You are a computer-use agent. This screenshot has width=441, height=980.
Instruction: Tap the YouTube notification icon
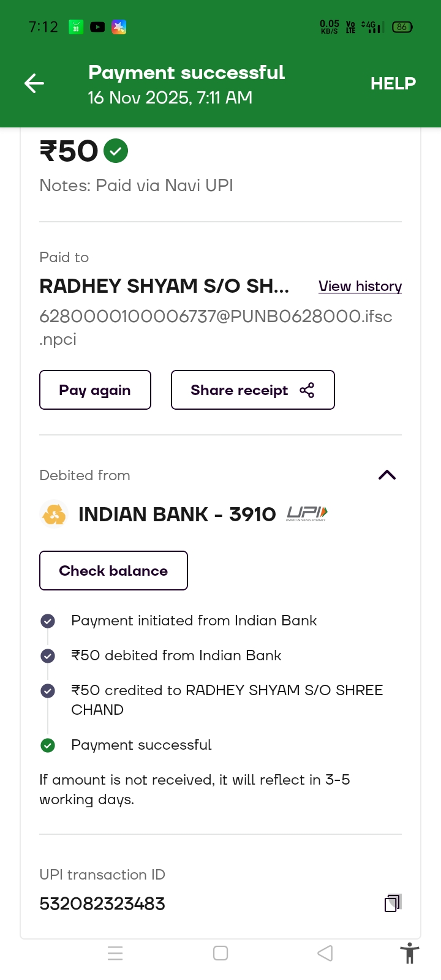tap(97, 27)
